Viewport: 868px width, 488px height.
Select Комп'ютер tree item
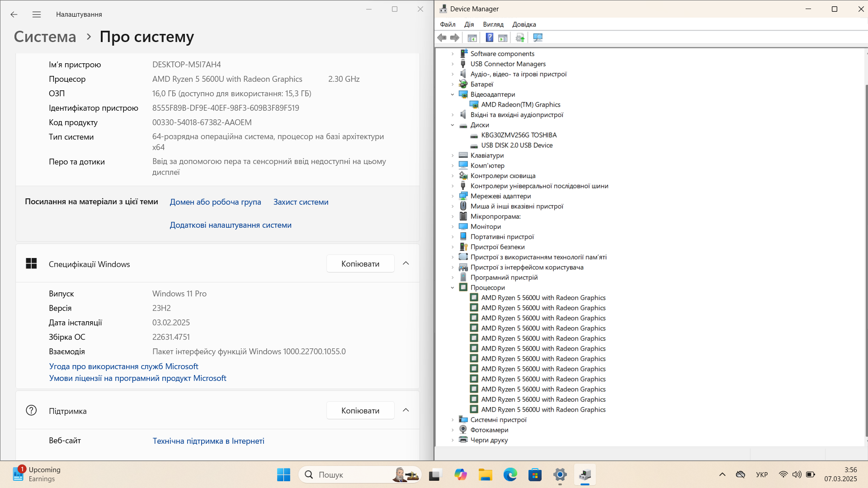487,166
